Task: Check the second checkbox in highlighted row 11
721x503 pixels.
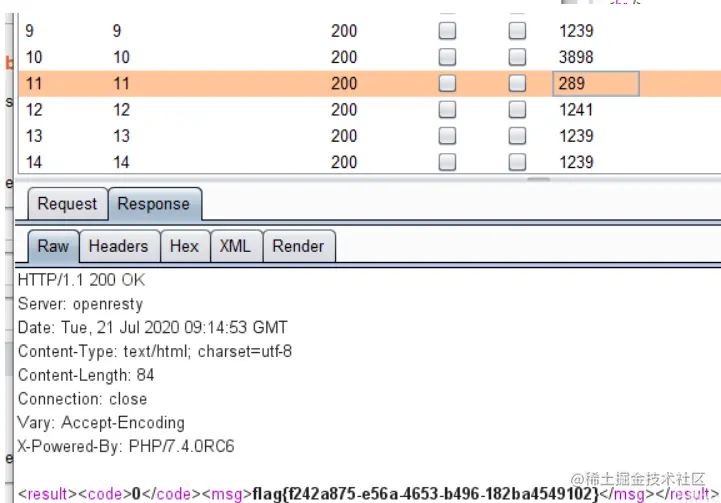Action: (x=517, y=83)
